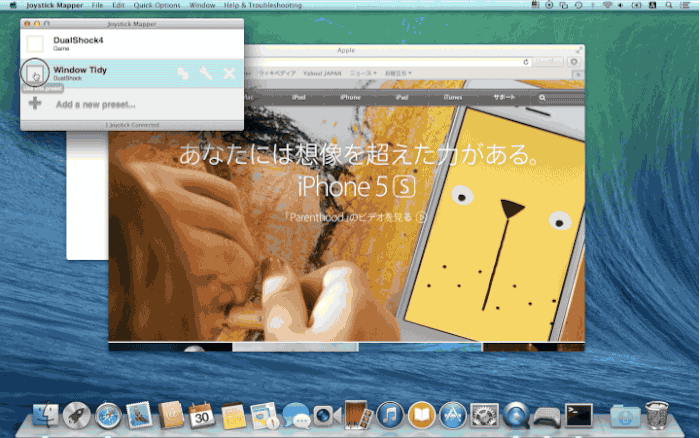
Task: Duplicate the Window Tidy preset
Action: coord(183,73)
